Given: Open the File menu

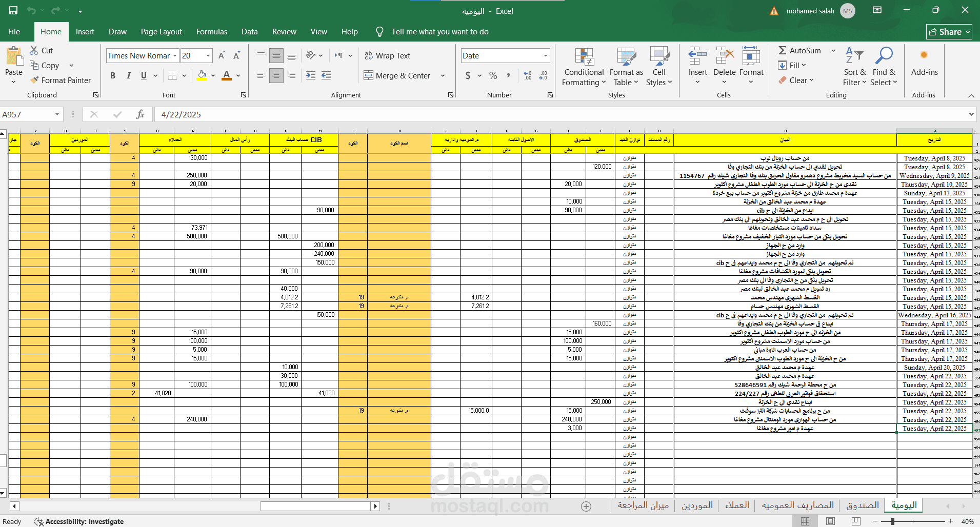Looking at the screenshot, I should (14, 31).
